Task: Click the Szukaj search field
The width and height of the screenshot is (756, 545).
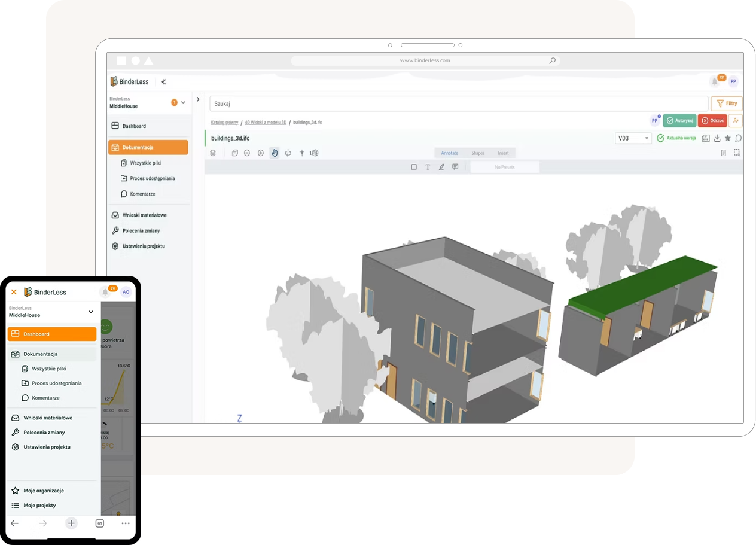Action: [458, 103]
